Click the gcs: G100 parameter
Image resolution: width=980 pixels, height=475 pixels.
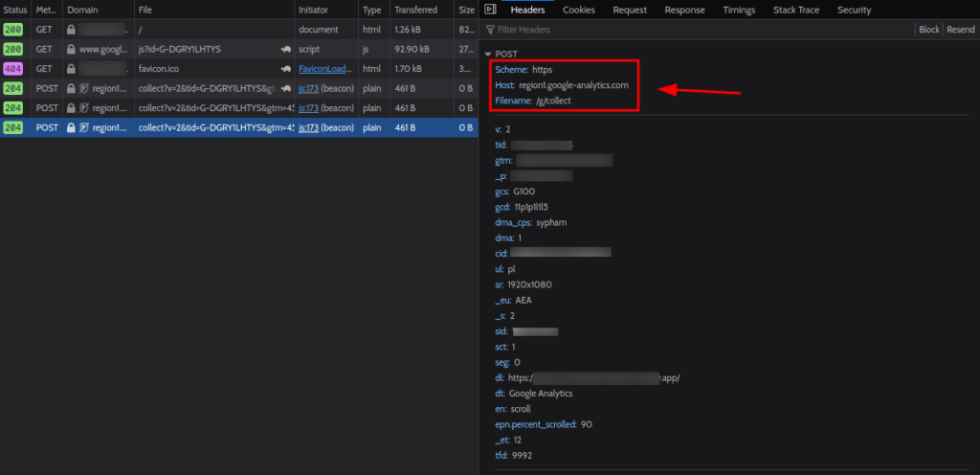pos(515,192)
